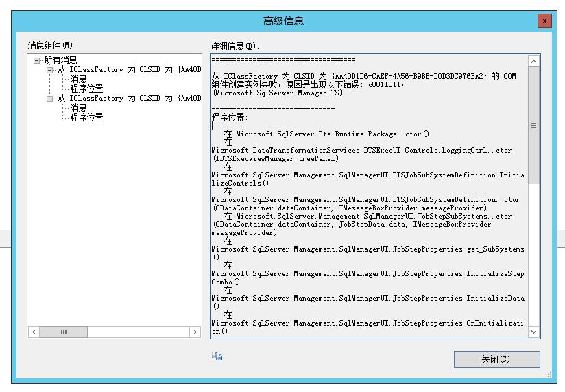The width and height of the screenshot is (565, 392).
Task: Click the details pane scroll up arrow
Action: pyautogui.click(x=533, y=61)
